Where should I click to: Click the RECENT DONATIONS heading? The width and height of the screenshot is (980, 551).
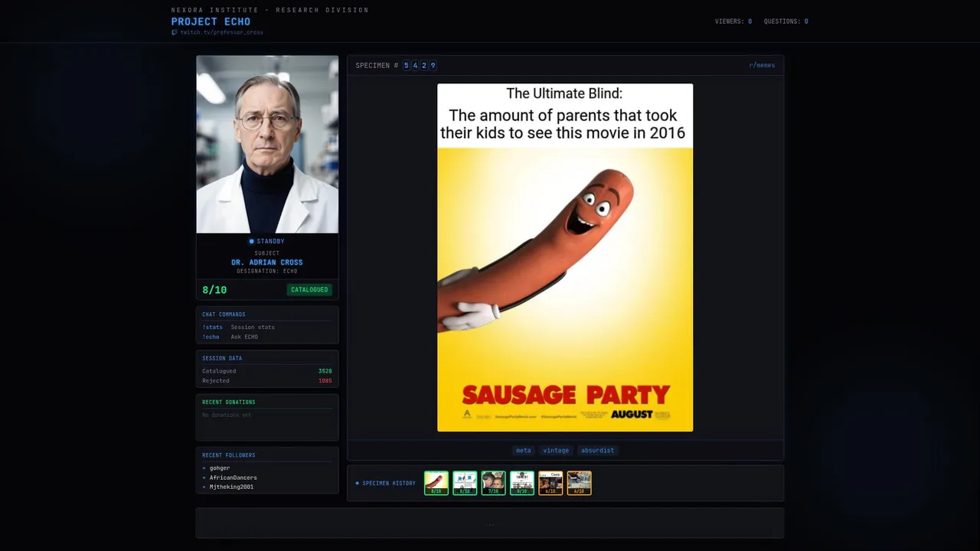[229, 402]
